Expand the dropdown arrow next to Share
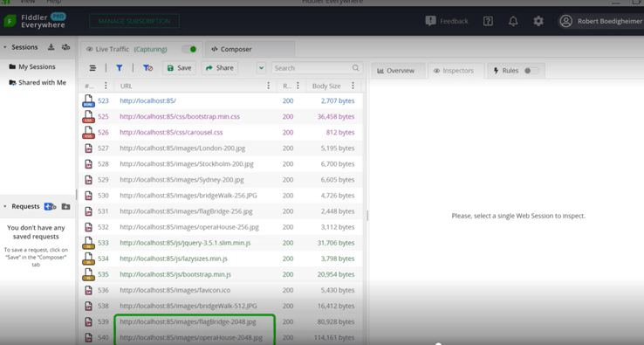Viewport: 644px width, 345px height. [x=261, y=68]
